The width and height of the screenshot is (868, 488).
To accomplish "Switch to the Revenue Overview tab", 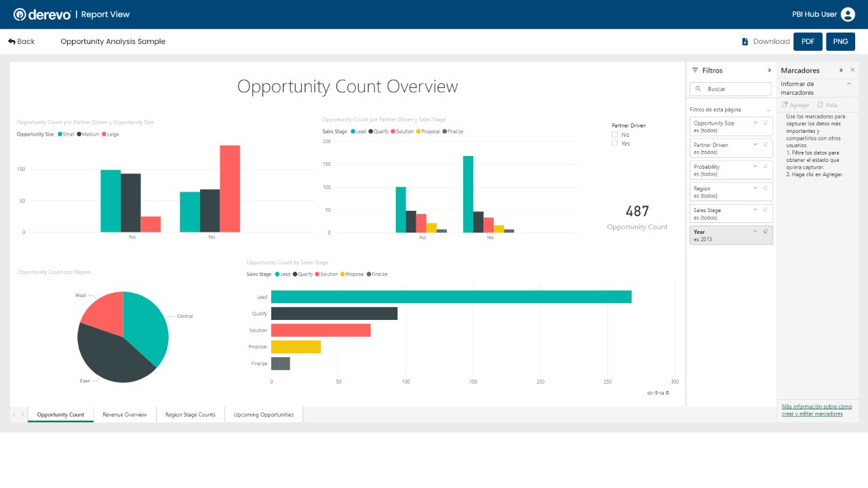I will pyautogui.click(x=125, y=415).
